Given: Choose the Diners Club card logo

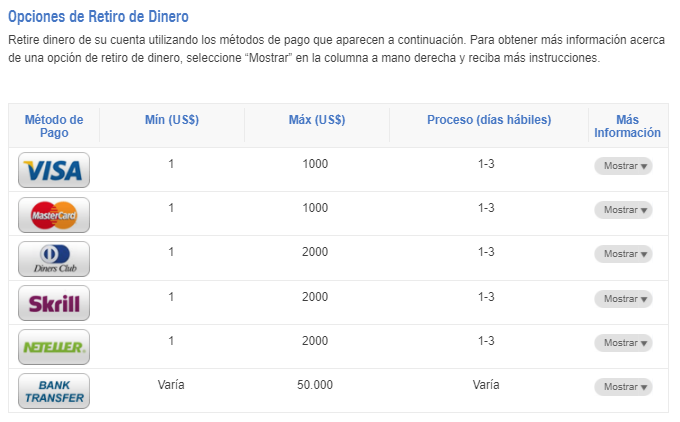Looking at the screenshot, I should [54, 258].
